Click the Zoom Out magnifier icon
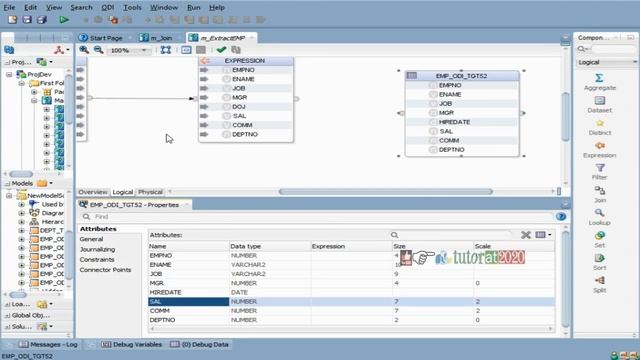The height and width of the screenshot is (360, 640). point(98,50)
